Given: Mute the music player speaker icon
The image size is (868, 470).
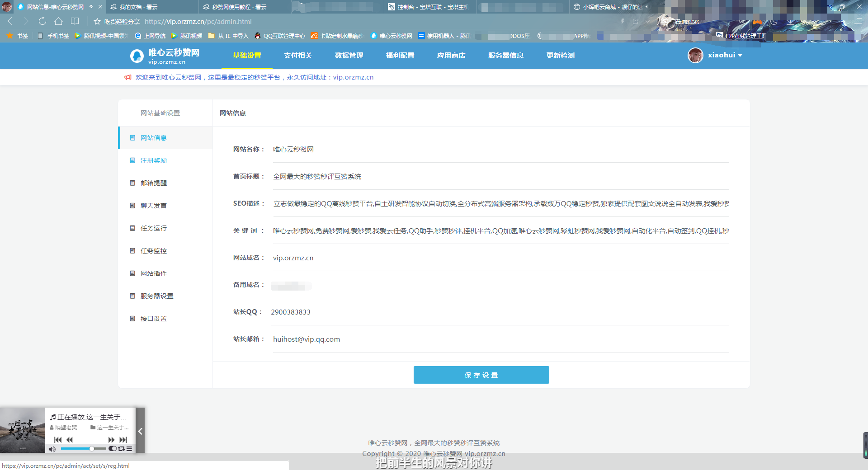Looking at the screenshot, I should coord(52,449).
